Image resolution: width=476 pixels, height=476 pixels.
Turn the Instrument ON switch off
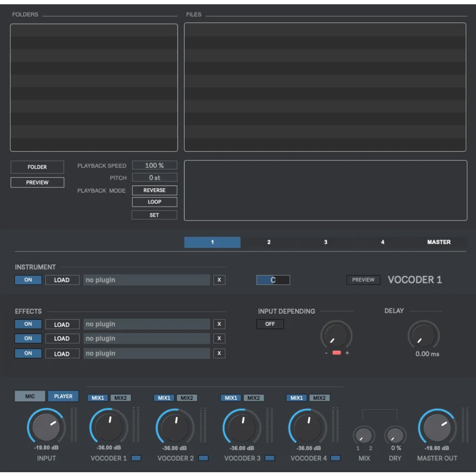(28, 280)
